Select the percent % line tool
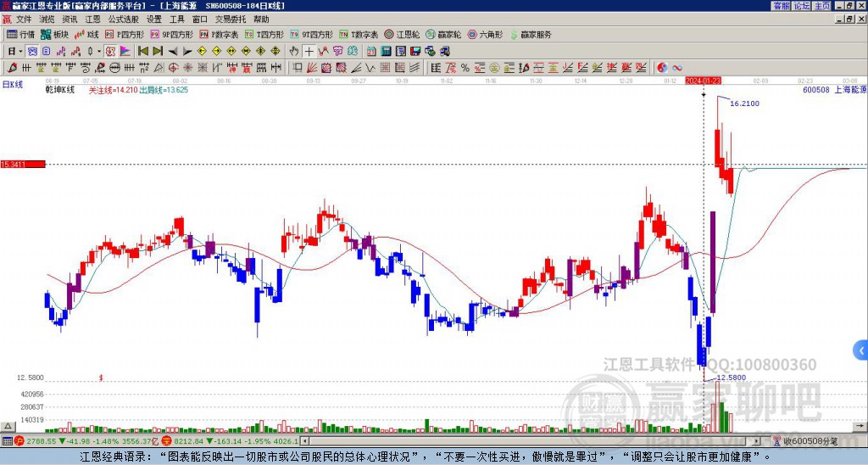Image resolution: width=868 pixels, height=465 pixels. coord(465,68)
